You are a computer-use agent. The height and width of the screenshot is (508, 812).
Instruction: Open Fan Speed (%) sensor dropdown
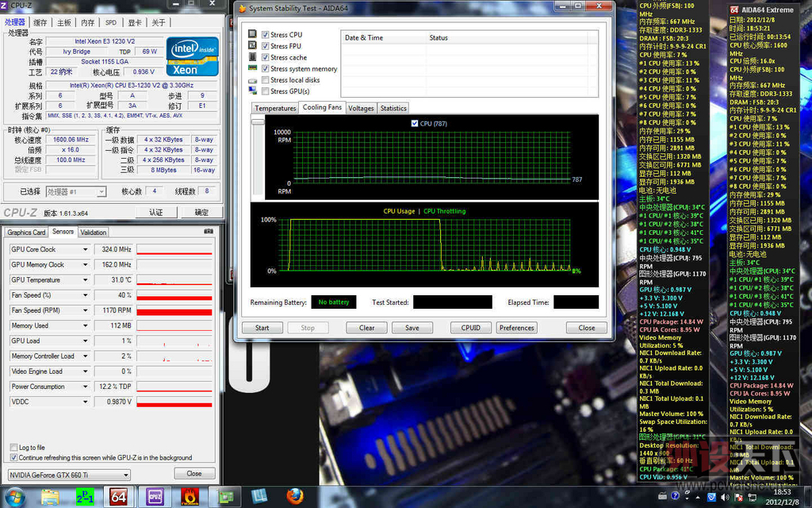(86, 295)
